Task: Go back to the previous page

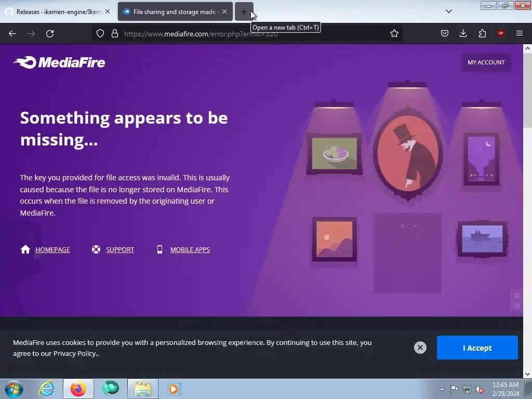Action: [12, 34]
